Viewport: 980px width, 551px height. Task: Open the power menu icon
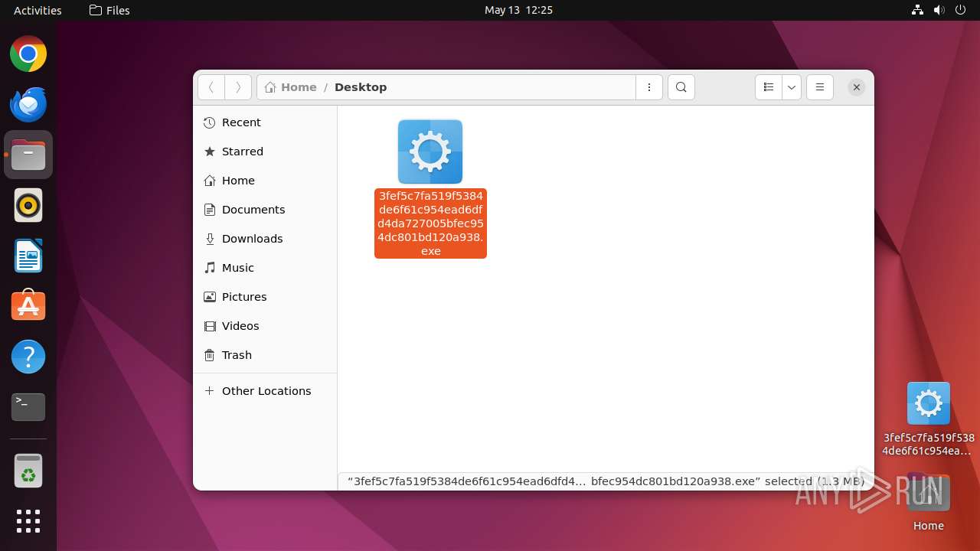[960, 10]
